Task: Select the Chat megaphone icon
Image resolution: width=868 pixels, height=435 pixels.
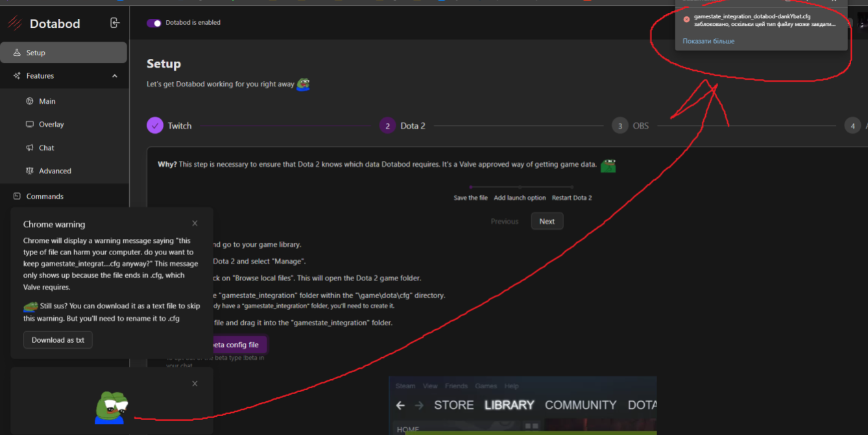Action: tap(29, 147)
